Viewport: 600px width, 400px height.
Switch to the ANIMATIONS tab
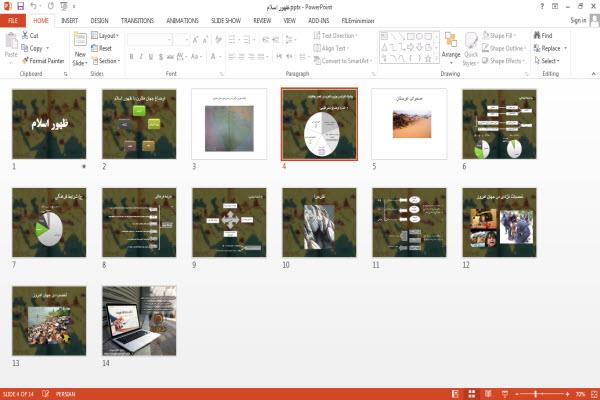182,21
